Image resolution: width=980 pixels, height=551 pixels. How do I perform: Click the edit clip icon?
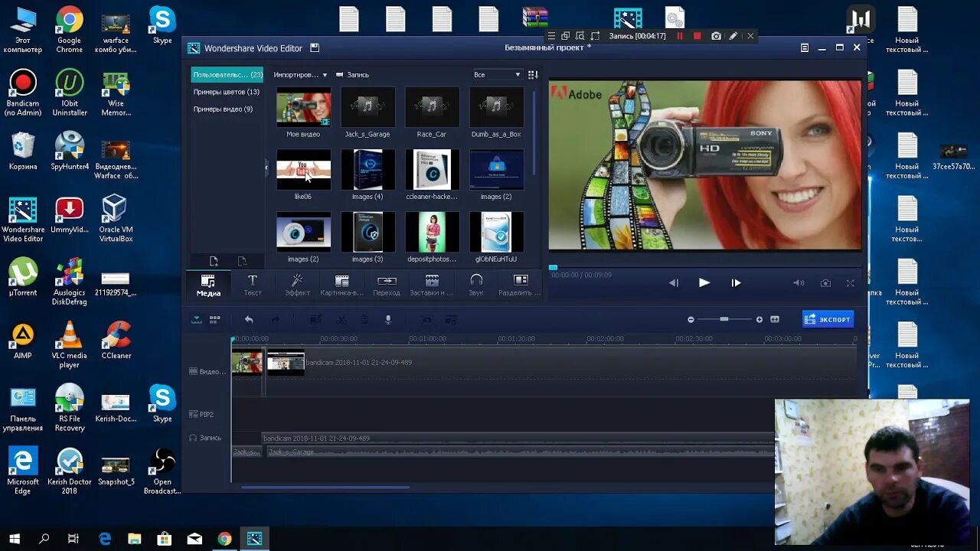(x=315, y=319)
